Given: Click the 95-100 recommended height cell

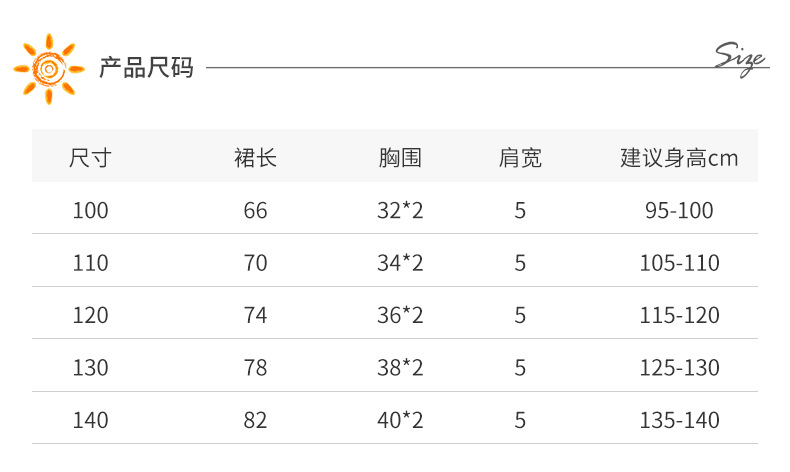Looking at the screenshot, I should [679, 211].
